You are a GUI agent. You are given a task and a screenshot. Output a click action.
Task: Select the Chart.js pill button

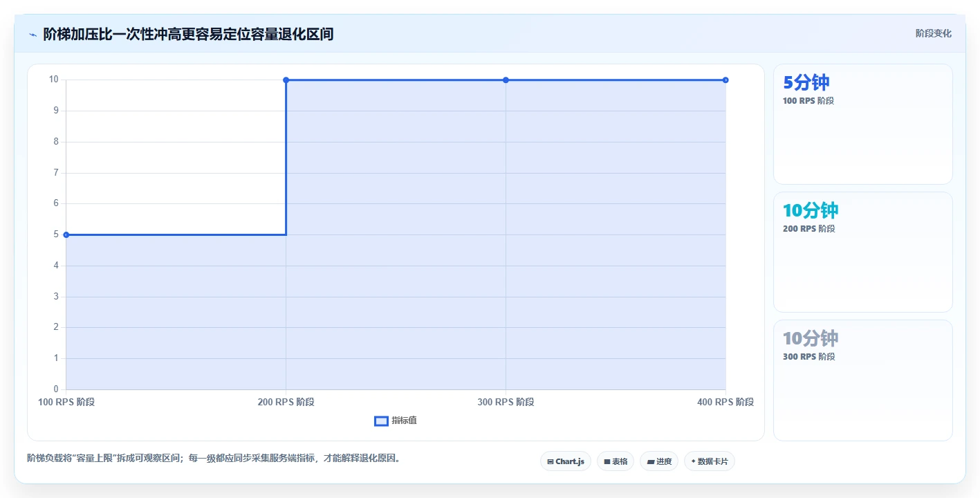(x=566, y=461)
